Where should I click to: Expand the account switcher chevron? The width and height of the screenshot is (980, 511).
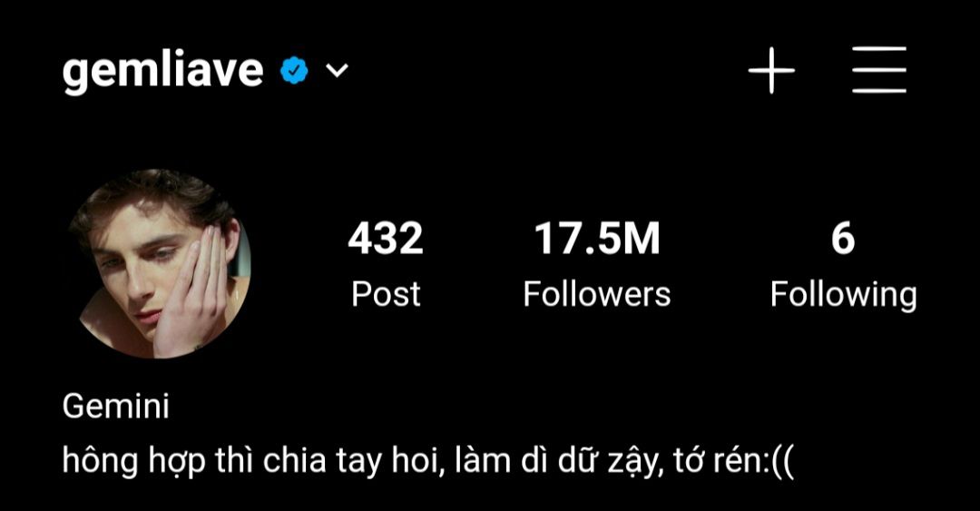337,70
